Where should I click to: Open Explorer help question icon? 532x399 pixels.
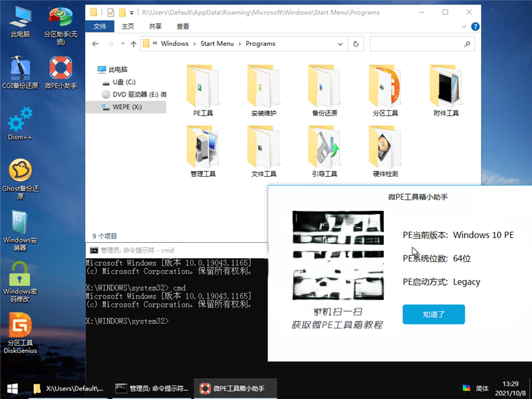tap(475, 27)
